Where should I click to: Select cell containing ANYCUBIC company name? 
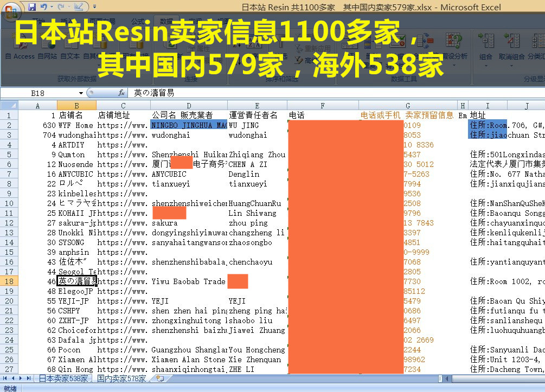pos(188,174)
